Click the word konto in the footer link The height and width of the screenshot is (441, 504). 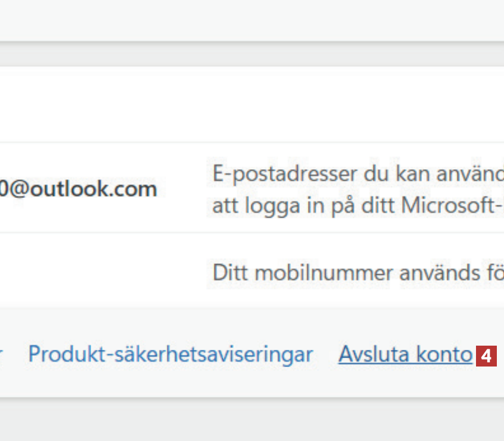(x=444, y=355)
